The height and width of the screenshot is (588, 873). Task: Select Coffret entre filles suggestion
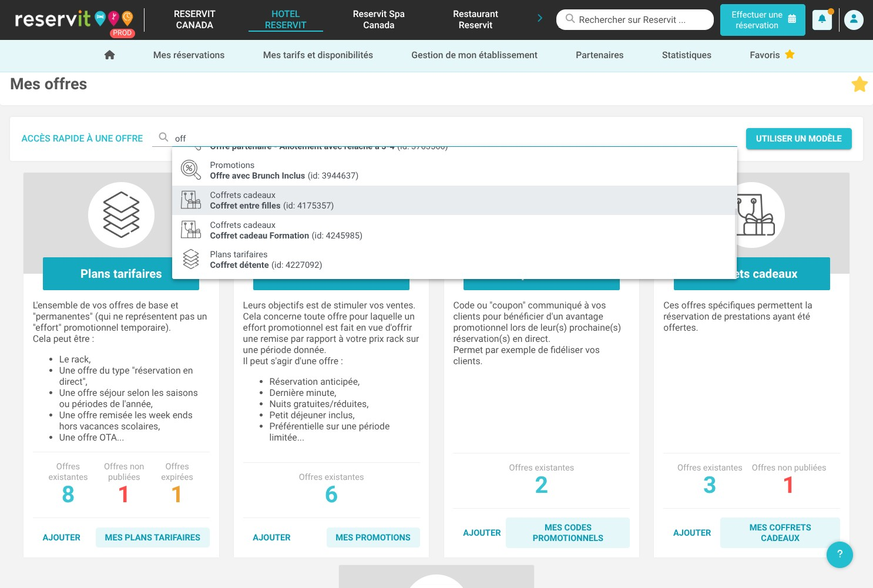454,200
